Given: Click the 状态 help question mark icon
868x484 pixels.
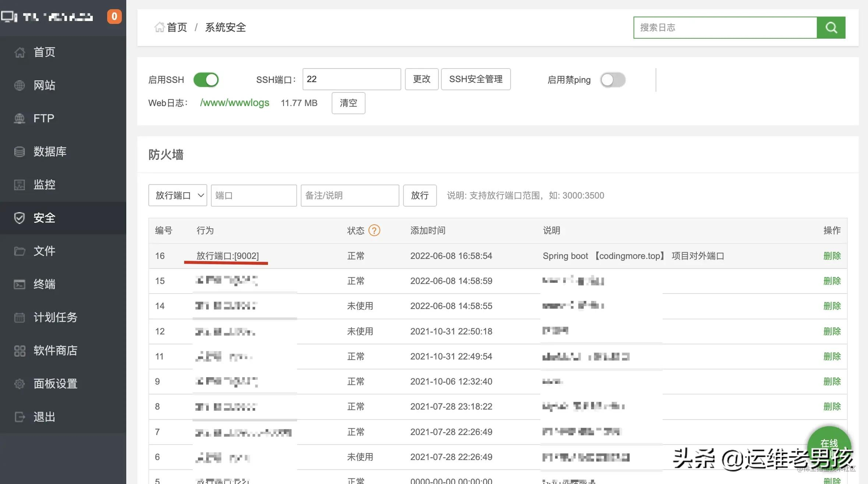Looking at the screenshot, I should pyautogui.click(x=374, y=230).
